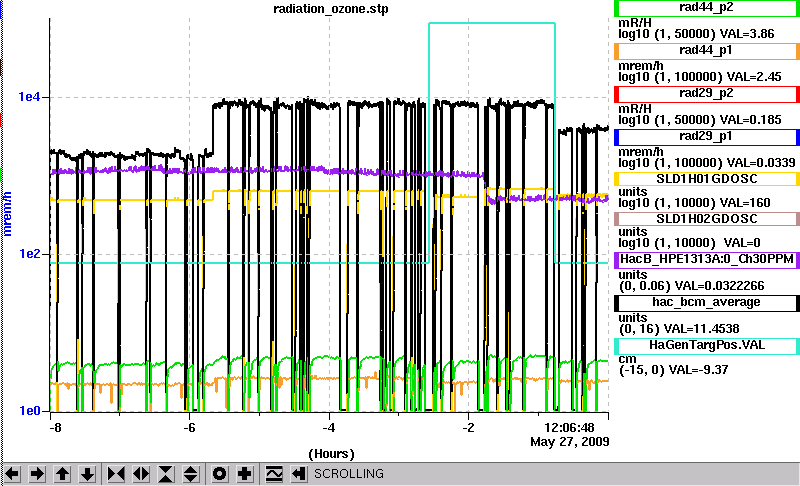Select the rad29_p1 blue legend entry
This screenshot has height=486, width=800.
coord(707,137)
